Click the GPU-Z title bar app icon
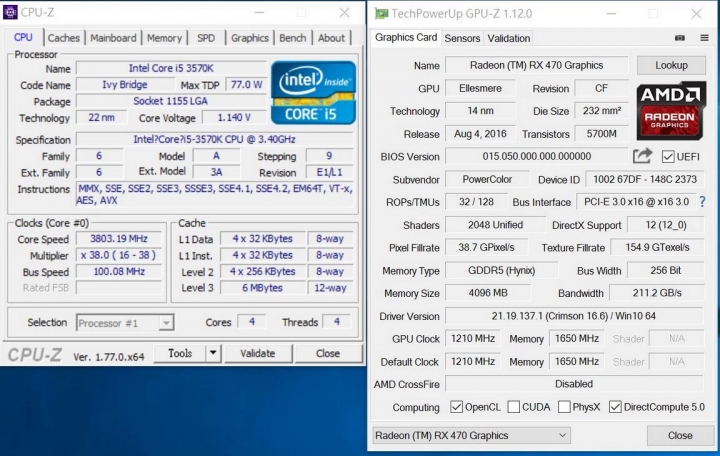This screenshot has width=720, height=456. pos(381,13)
